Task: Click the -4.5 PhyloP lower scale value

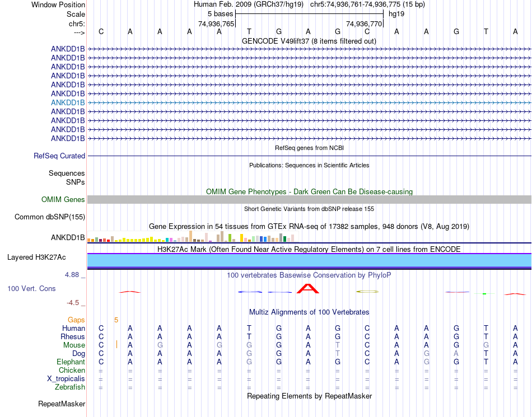Action: tap(73, 303)
